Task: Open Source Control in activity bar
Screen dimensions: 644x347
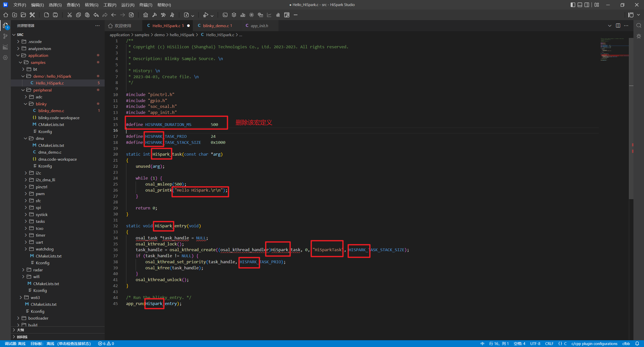Action: click(5, 36)
